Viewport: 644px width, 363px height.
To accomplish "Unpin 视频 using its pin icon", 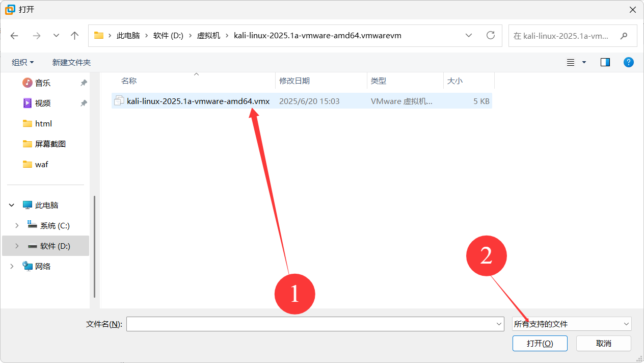I will click(84, 103).
